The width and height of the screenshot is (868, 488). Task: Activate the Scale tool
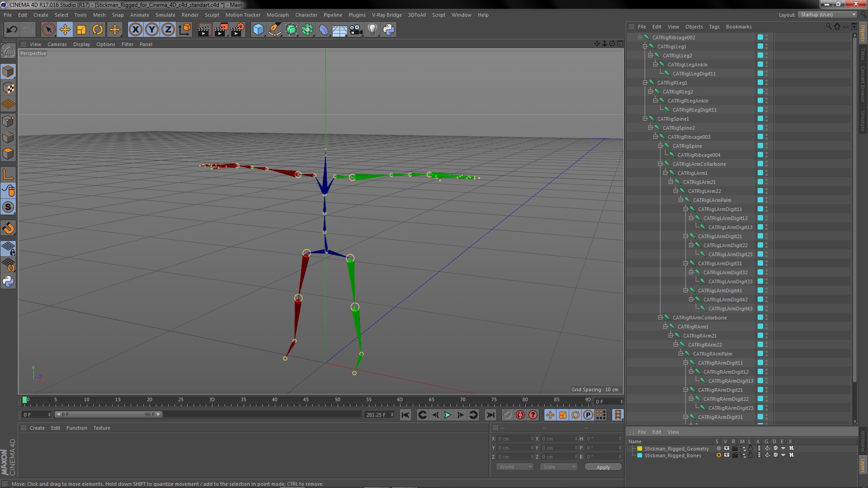tap(81, 30)
